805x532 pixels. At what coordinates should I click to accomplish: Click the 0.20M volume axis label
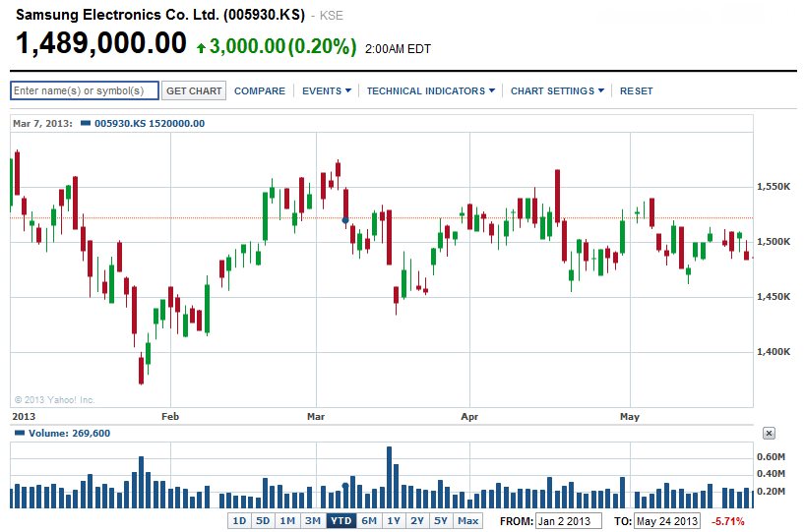772,492
